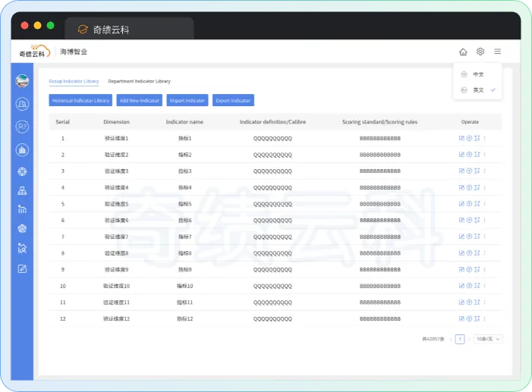Select page 1 in pagination

[x=460, y=339]
